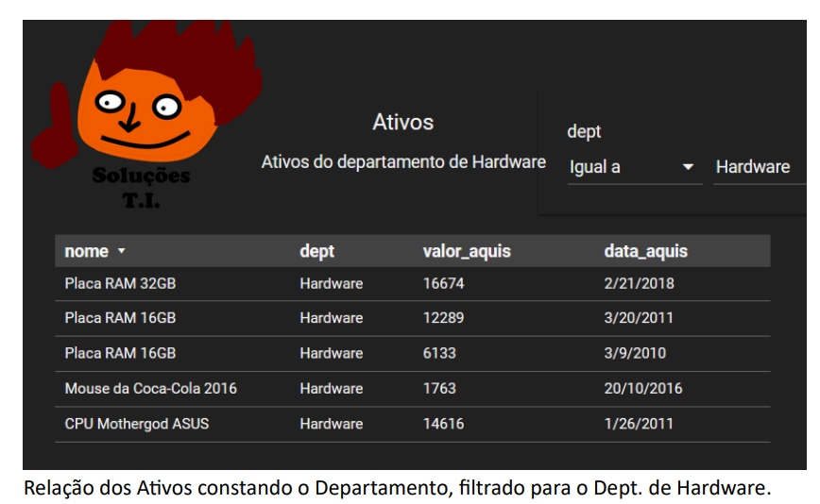The height and width of the screenshot is (504, 820).
Task: Click 'Placa RAM 16GB' in the 6133 row
Action: 120,353
